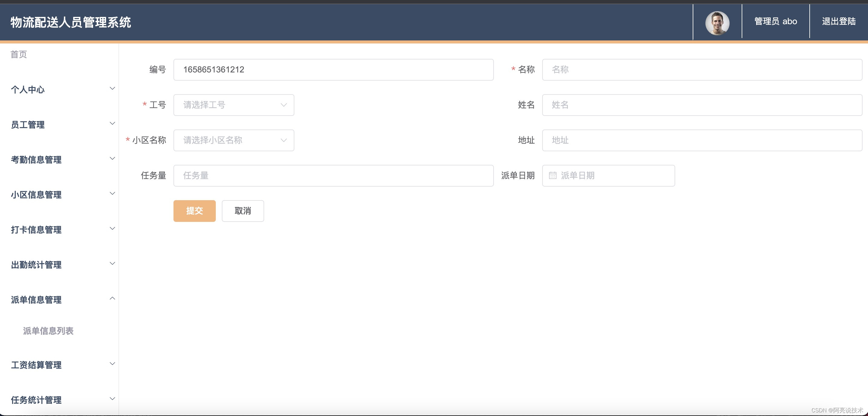Expand 出勤统计管理 chevron arrow
Screen dimensions: 868x416
[x=112, y=264]
